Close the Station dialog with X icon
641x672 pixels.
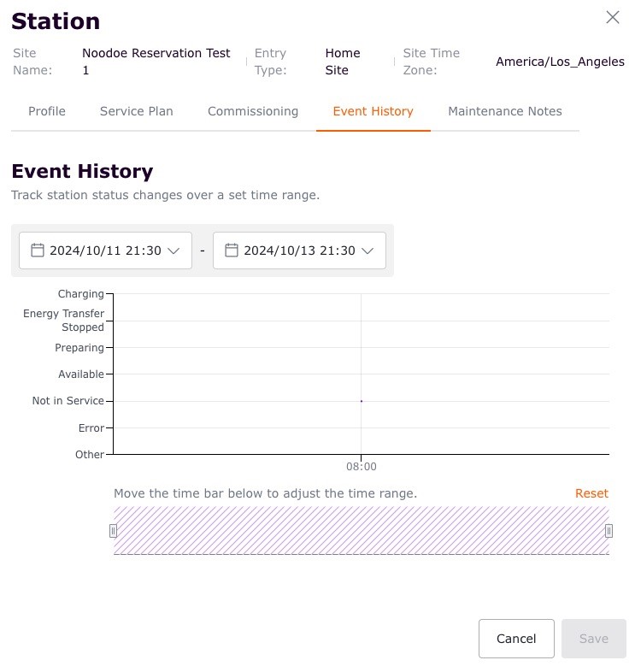pyautogui.click(x=612, y=17)
